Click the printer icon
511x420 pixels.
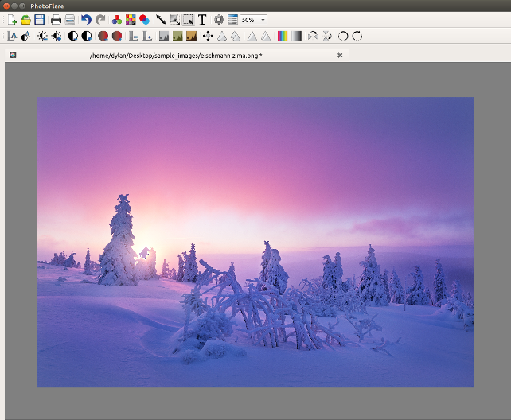click(x=56, y=19)
